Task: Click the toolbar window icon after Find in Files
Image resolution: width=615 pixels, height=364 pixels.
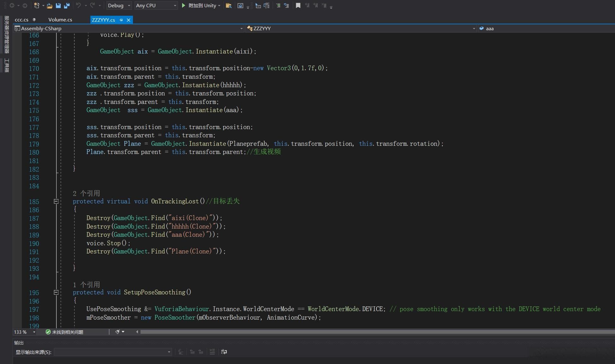Action: point(240,6)
